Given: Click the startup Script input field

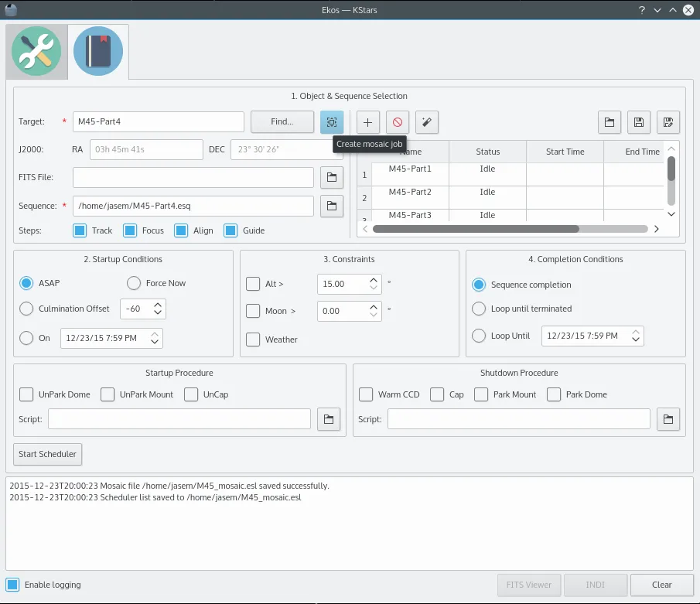Looking at the screenshot, I should click(x=179, y=419).
